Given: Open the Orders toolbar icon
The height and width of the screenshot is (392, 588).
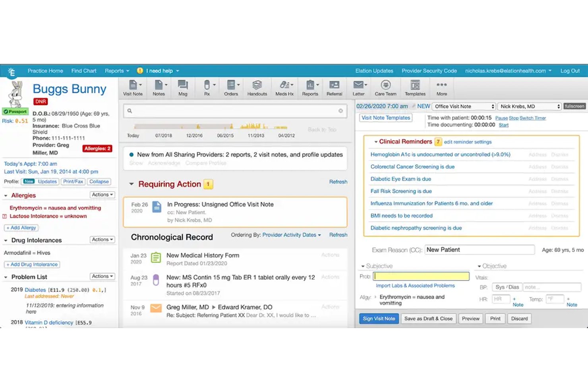Looking at the screenshot, I should (231, 88).
